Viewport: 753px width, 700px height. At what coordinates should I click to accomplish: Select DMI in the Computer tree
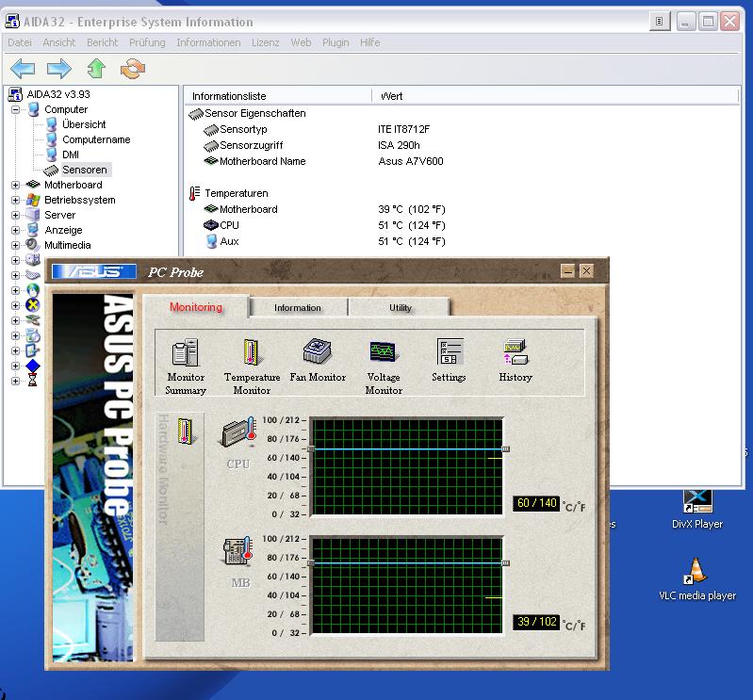click(x=71, y=155)
